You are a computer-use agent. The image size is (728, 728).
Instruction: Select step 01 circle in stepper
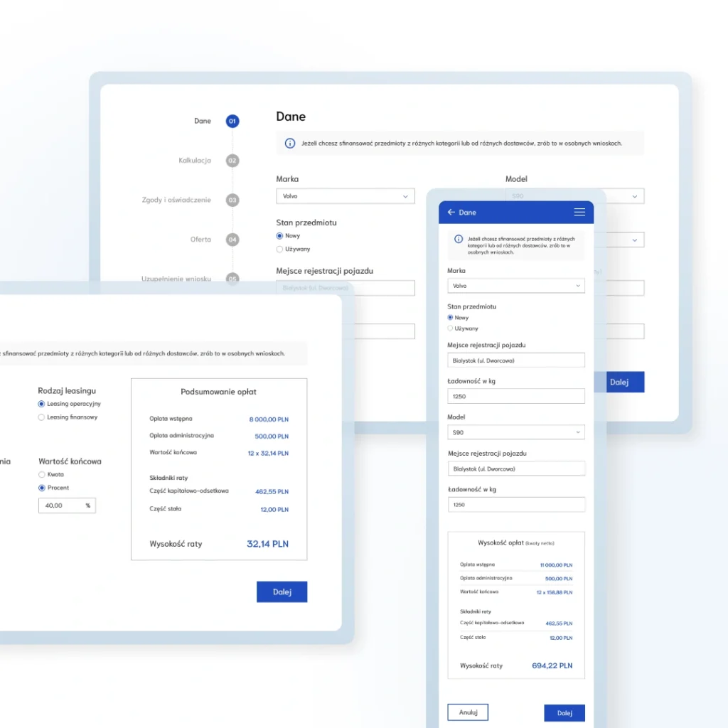[x=232, y=122]
